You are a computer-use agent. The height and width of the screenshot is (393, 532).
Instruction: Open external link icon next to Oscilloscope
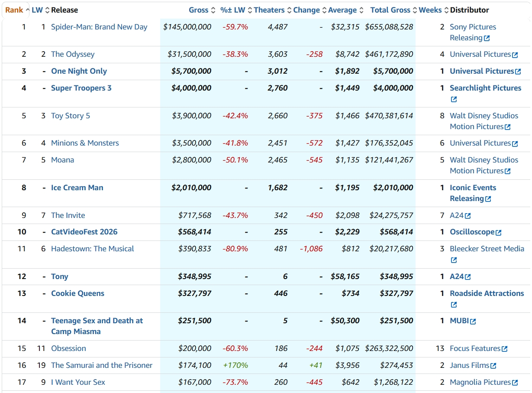pos(499,232)
